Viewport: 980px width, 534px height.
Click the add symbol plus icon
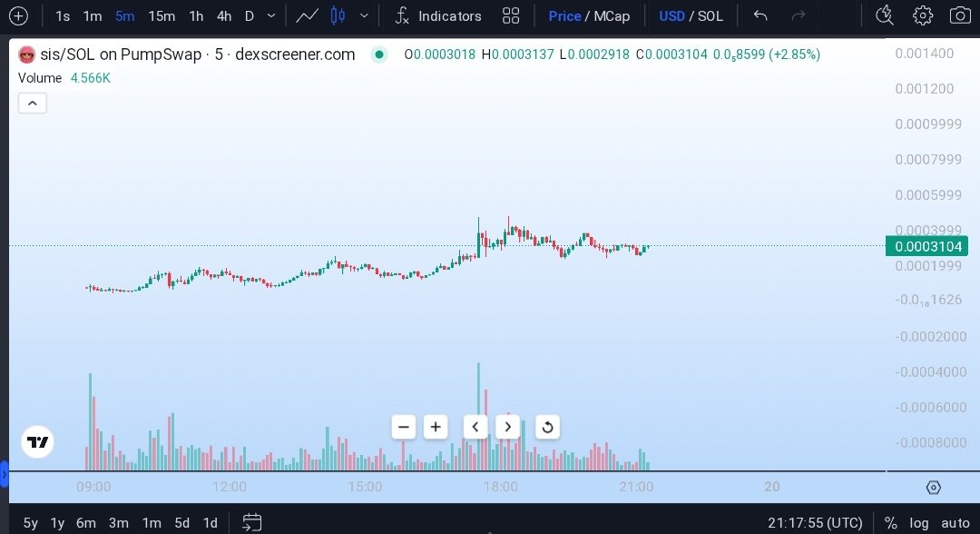click(x=18, y=16)
